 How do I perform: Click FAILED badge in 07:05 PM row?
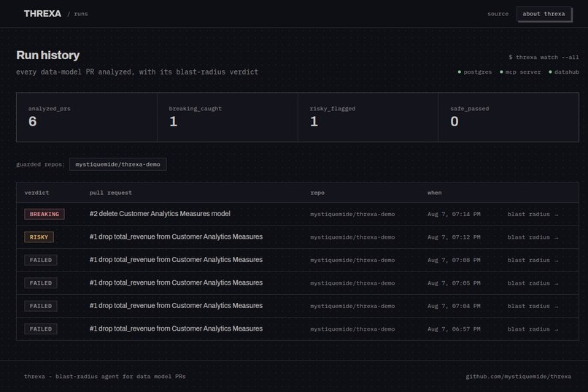click(41, 283)
